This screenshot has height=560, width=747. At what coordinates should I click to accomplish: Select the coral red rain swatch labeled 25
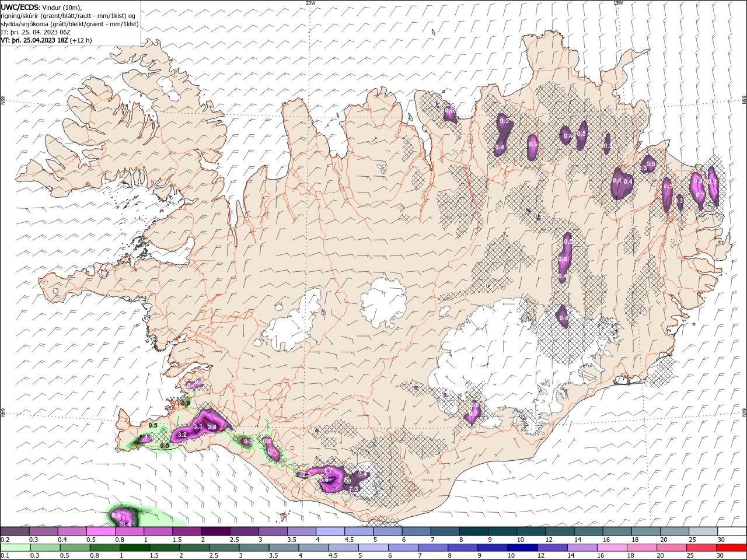(x=703, y=548)
